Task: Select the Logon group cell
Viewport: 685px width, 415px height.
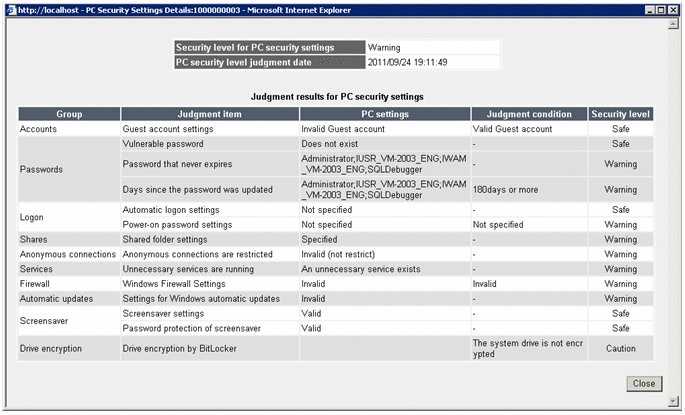Action: point(69,217)
